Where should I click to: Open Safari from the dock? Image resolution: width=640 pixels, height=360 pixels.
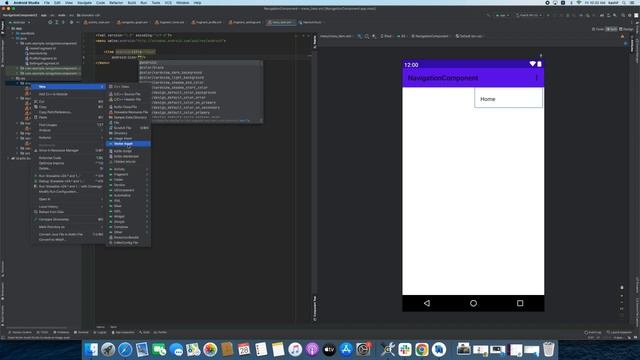point(125,349)
